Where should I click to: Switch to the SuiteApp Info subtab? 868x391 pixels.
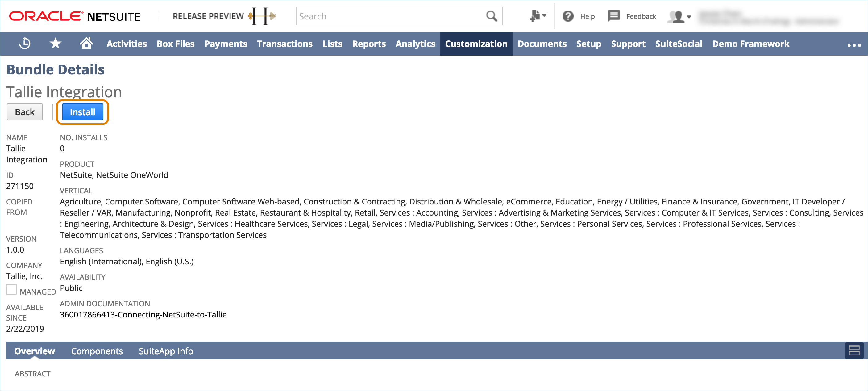pos(166,351)
